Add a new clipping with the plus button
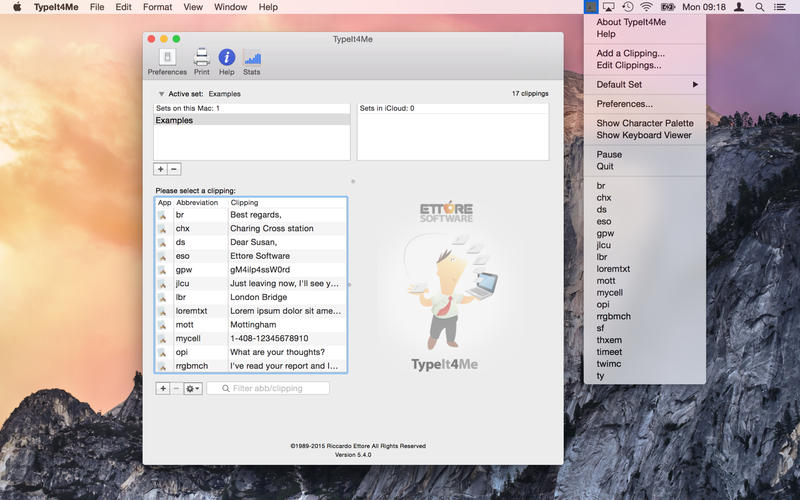Screen dimensions: 800x500 point(163,388)
